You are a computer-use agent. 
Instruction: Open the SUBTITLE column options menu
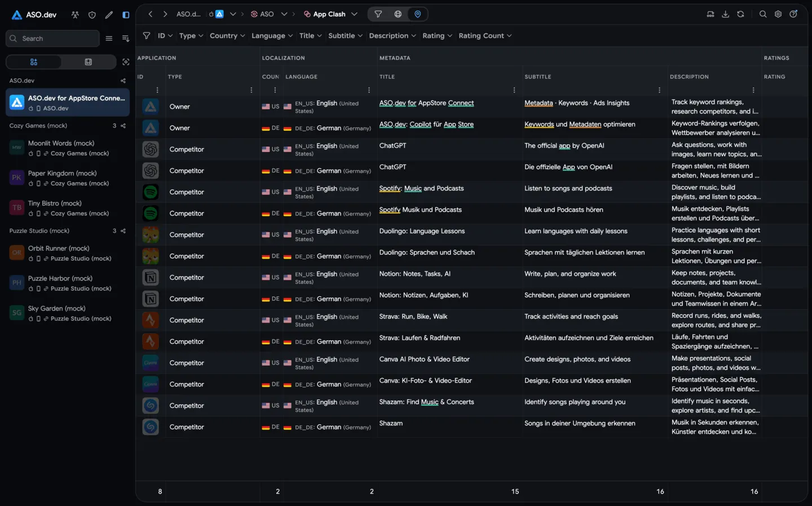[x=659, y=90]
